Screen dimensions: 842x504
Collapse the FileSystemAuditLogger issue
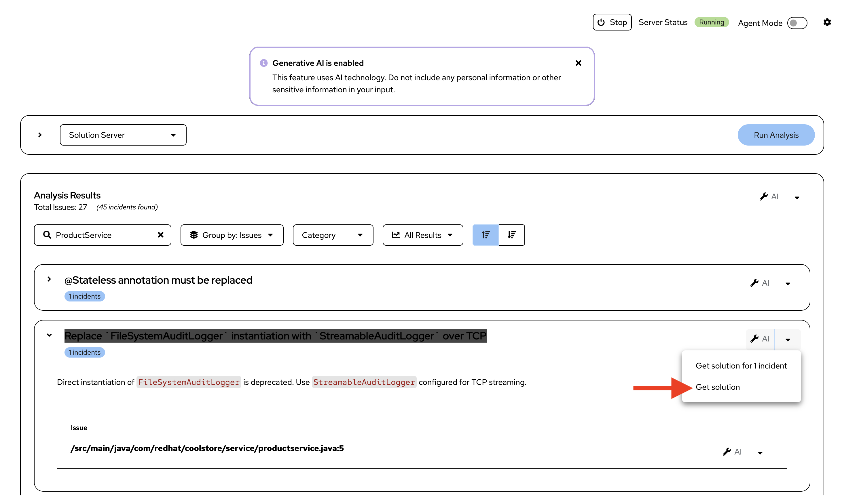(49, 335)
